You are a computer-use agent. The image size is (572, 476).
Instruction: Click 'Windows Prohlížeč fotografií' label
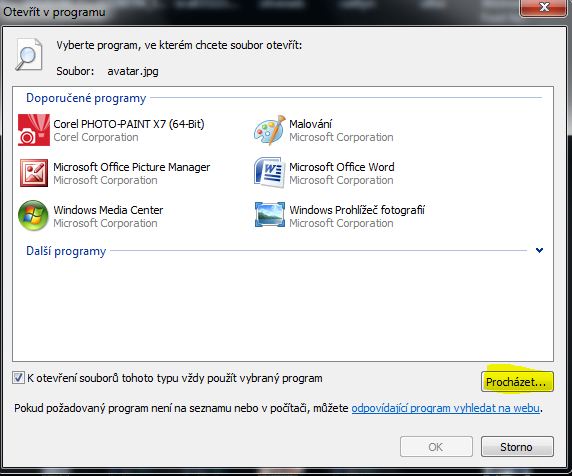click(x=357, y=210)
